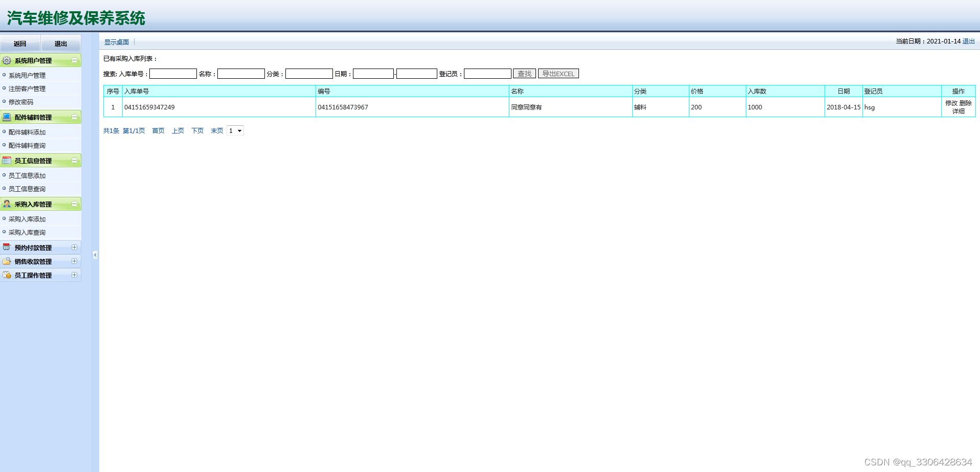Click the 系统用户管理 gear icon

point(7,60)
